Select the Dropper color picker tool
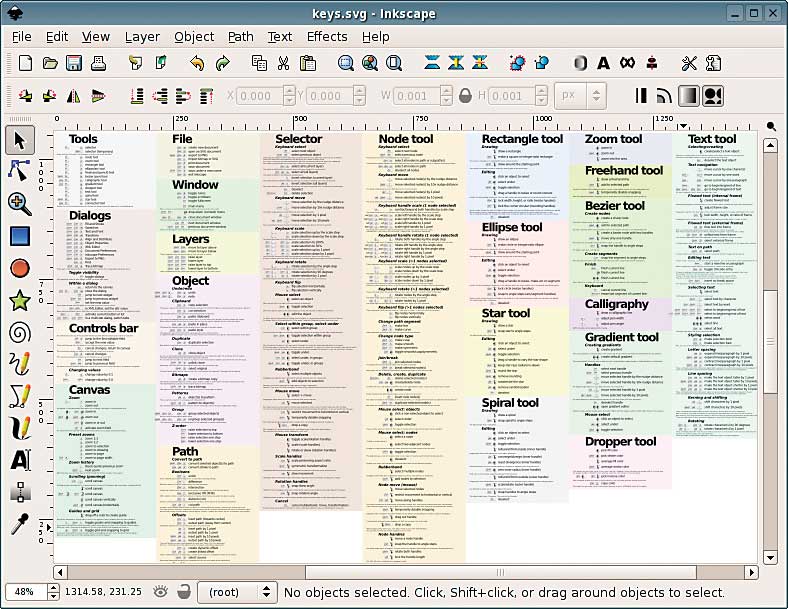Image resolution: width=788 pixels, height=609 pixels. tap(20, 524)
